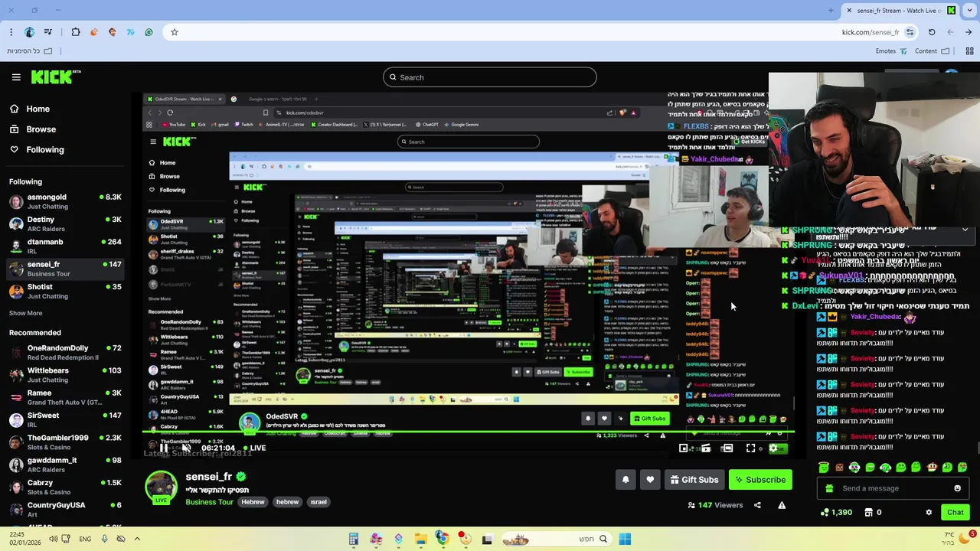The width and height of the screenshot is (980, 551).
Task: Open File Explorer from the taskbar
Action: (420, 539)
